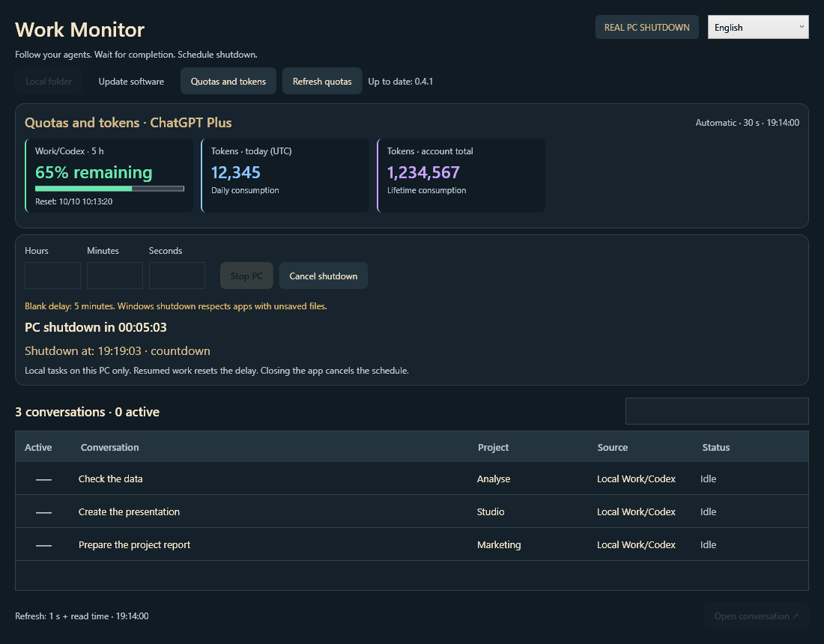Click the Refresh quotas button

point(322,82)
